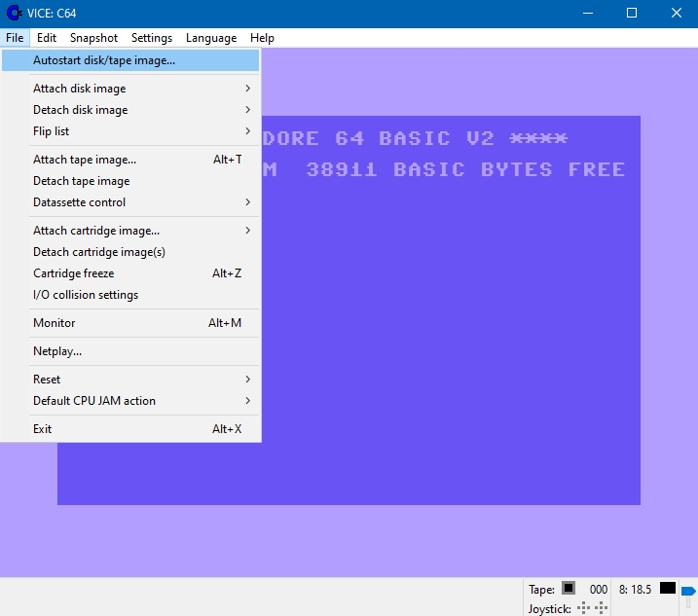This screenshot has height=616, width=698.
Task: Choose Attach tape image...
Action: click(x=130, y=160)
